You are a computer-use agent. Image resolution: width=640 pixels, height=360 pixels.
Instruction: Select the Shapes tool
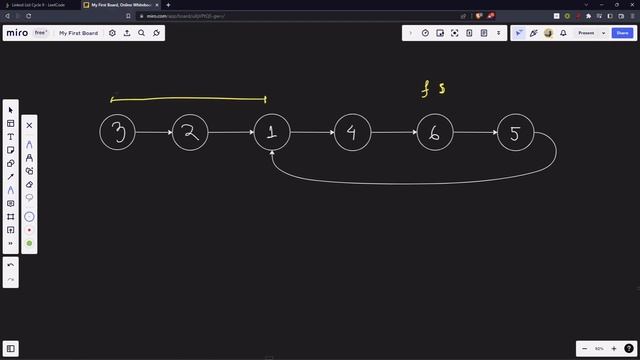click(11, 163)
